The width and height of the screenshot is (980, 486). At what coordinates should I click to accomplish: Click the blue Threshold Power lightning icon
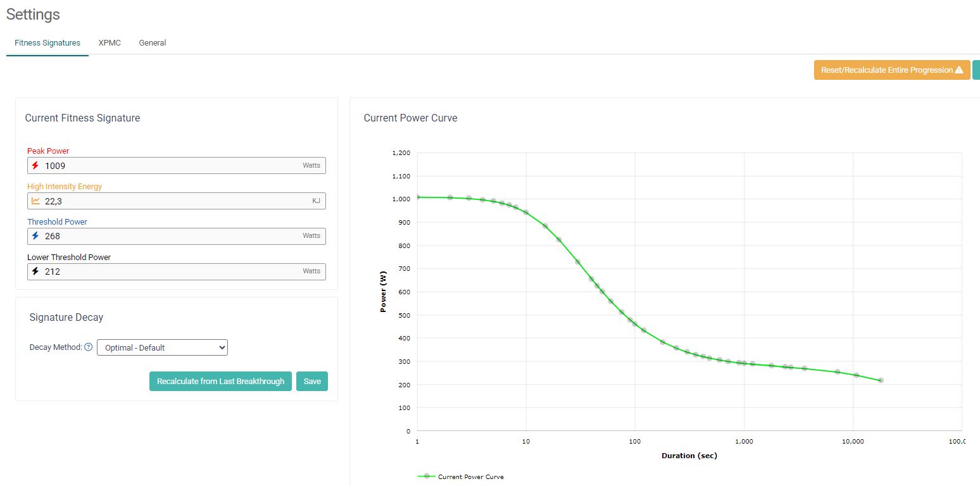[x=35, y=236]
